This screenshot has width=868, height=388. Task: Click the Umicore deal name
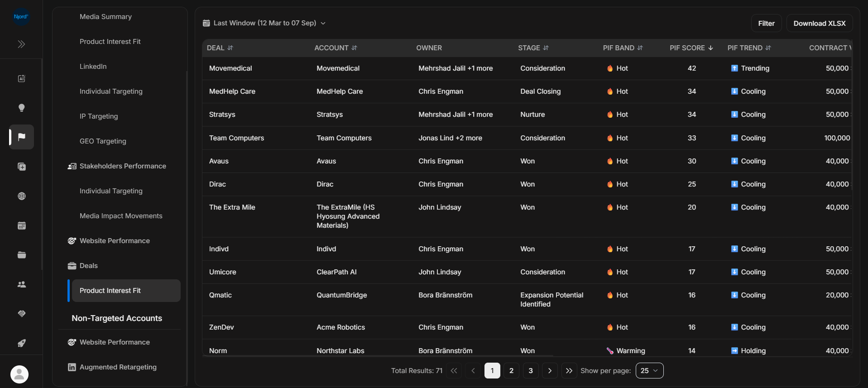[223, 272]
